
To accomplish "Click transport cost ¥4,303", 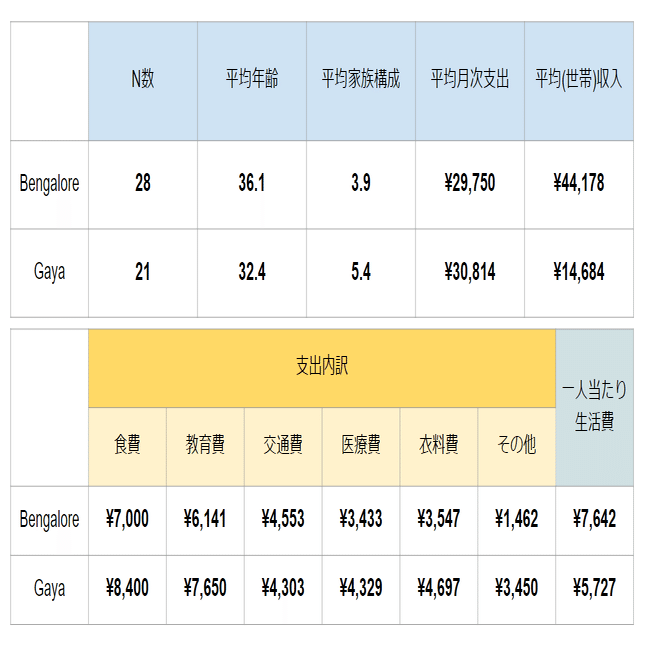I will point(283,588).
